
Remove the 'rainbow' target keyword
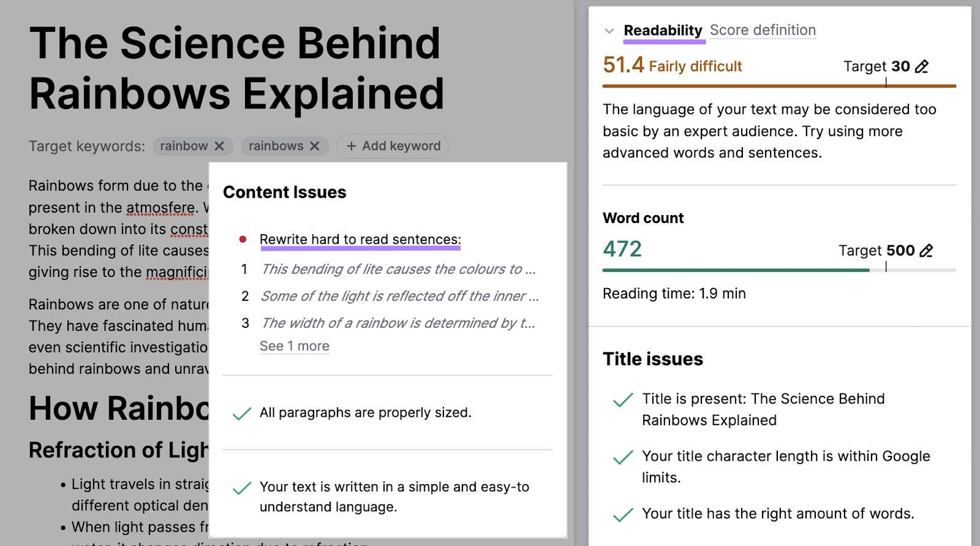coord(219,146)
